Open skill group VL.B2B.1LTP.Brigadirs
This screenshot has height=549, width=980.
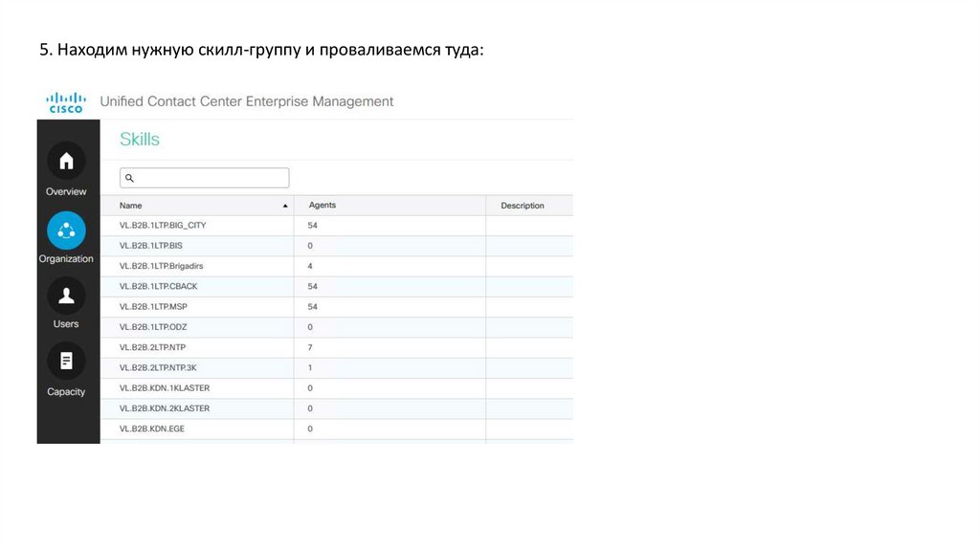(x=161, y=266)
